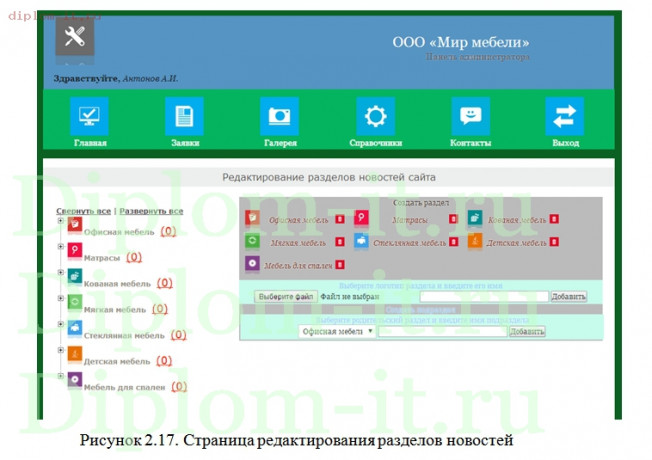Open the Контакты chat icon
Viewport: 652px width, 460px height.
pyautogui.click(x=471, y=116)
